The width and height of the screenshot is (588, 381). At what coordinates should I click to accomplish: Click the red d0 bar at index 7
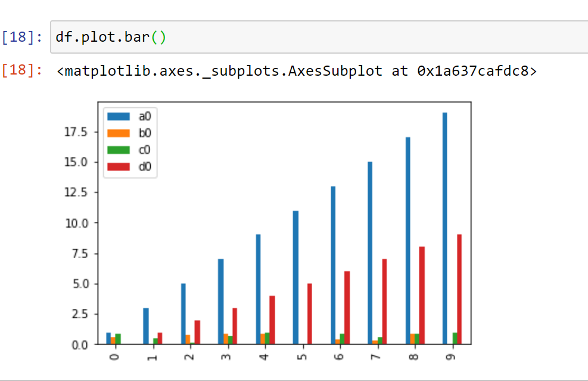[384, 302]
